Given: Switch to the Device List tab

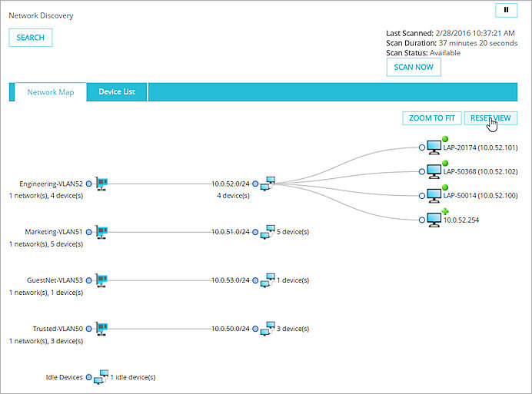Looking at the screenshot, I should 117,92.
